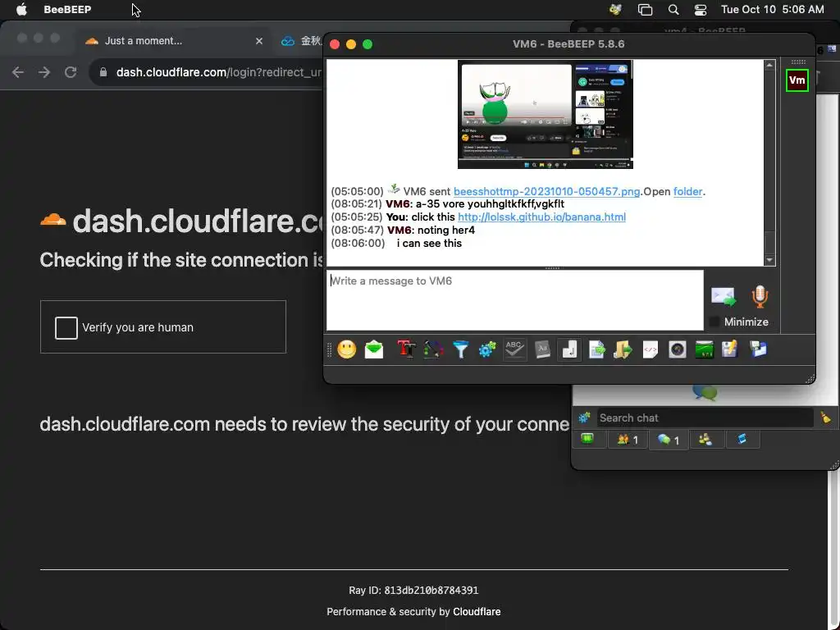Open the emoticons smiley picker
840x630 pixels.
point(347,349)
